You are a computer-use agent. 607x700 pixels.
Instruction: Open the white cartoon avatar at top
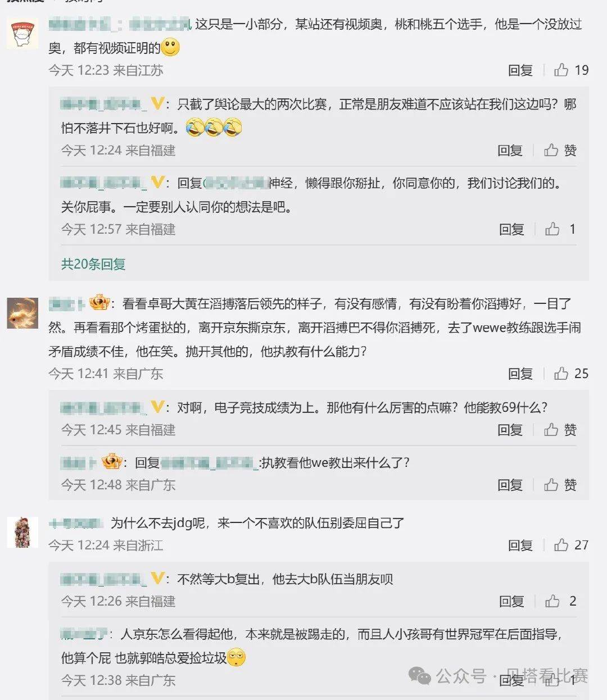click(x=22, y=33)
